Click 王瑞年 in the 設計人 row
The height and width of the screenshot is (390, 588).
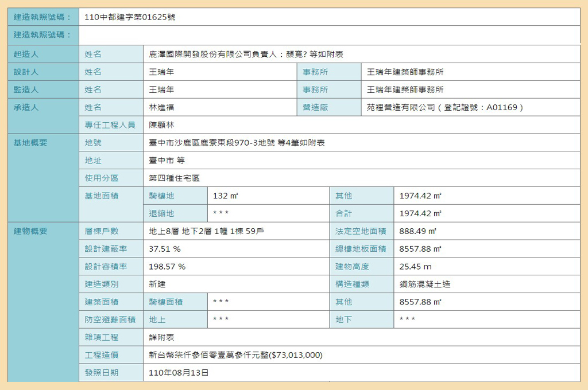click(x=161, y=72)
